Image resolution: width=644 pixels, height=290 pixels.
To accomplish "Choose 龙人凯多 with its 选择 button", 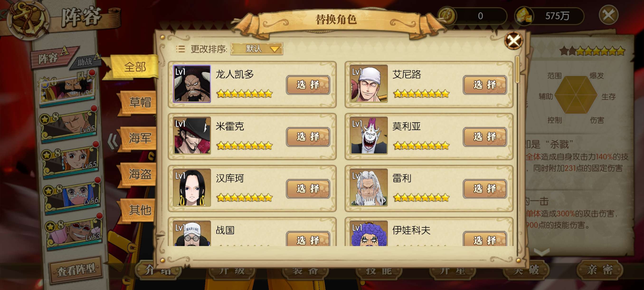I will point(308,85).
